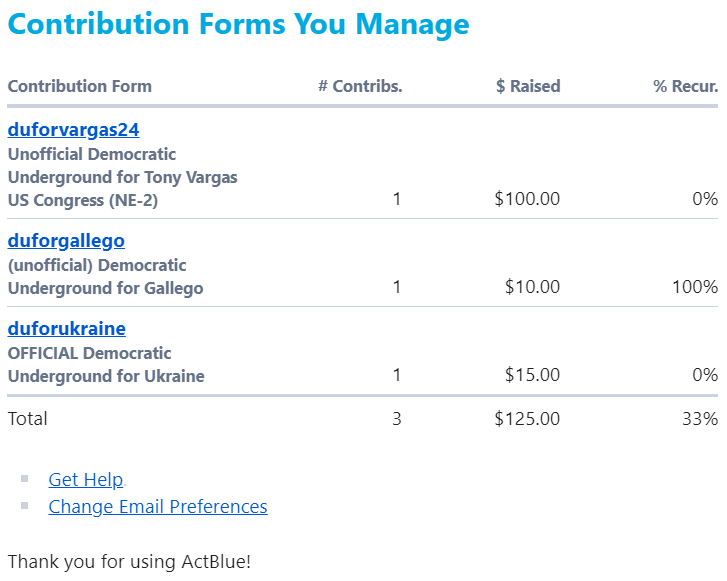
Task: Open the duforgallego contribution form link
Action: point(66,240)
